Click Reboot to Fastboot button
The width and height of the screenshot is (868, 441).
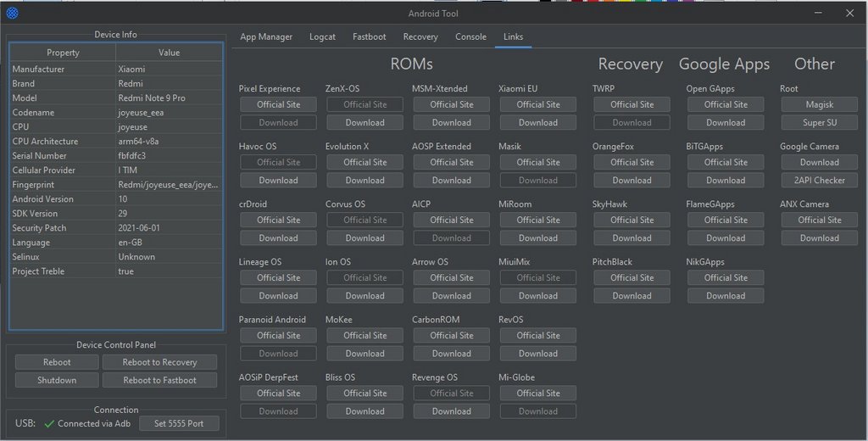[159, 380]
